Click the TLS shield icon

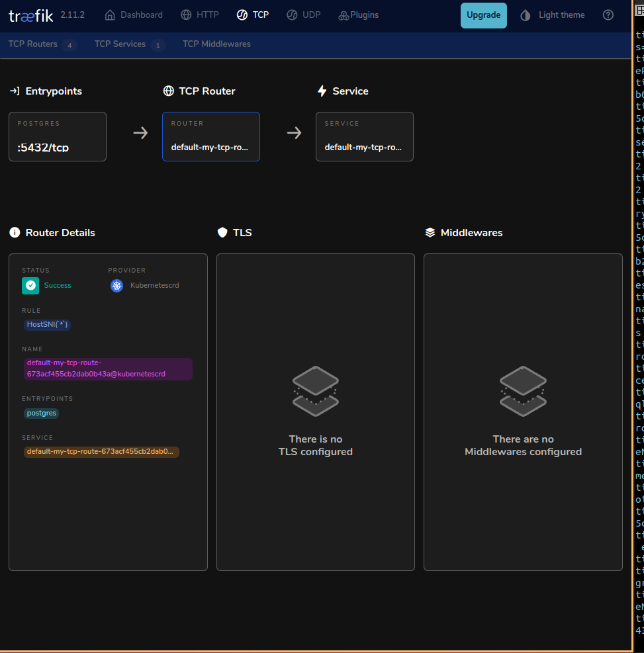click(x=222, y=232)
